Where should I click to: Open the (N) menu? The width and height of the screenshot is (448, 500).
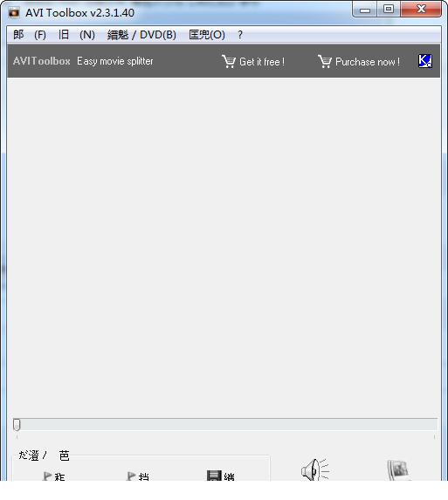(x=77, y=34)
